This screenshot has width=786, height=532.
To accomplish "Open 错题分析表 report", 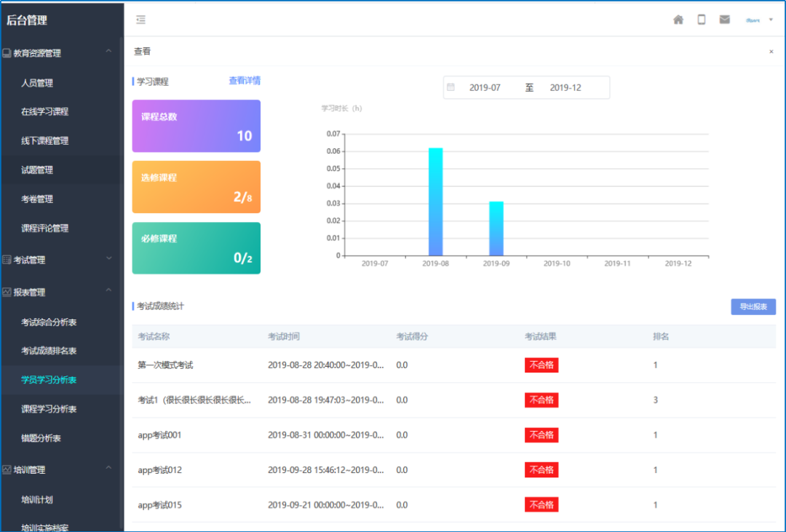I will [x=41, y=438].
